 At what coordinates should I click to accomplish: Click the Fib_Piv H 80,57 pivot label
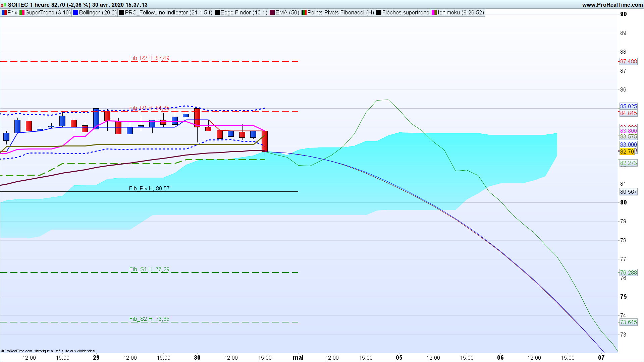149,188
